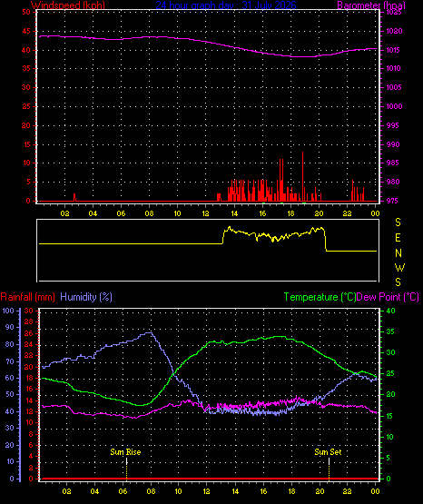Click the 980 barometer axis value
The width and height of the screenshot is (423, 504).
click(393, 182)
